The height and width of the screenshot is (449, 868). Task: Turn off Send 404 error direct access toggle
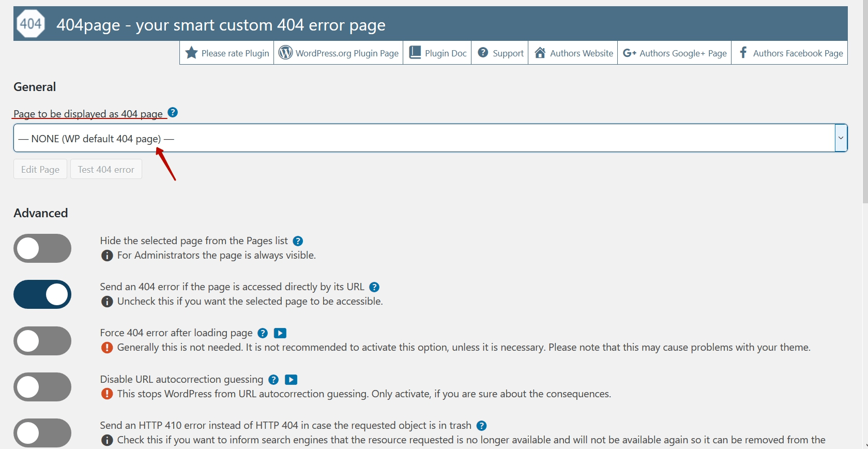[42, 294]
